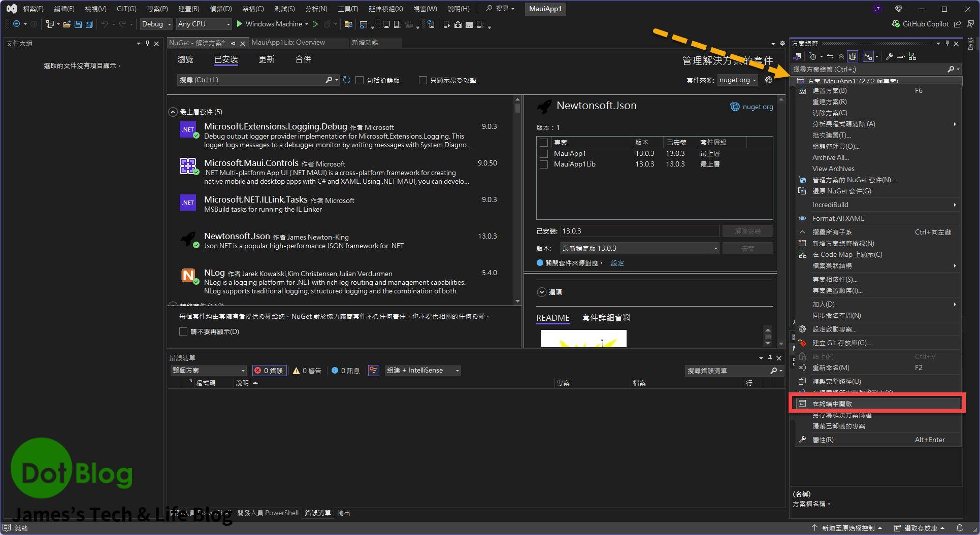Enable the 包括搶鮮版 prerelease checkbox
This screenshot has width=980, height=535.
360,80
